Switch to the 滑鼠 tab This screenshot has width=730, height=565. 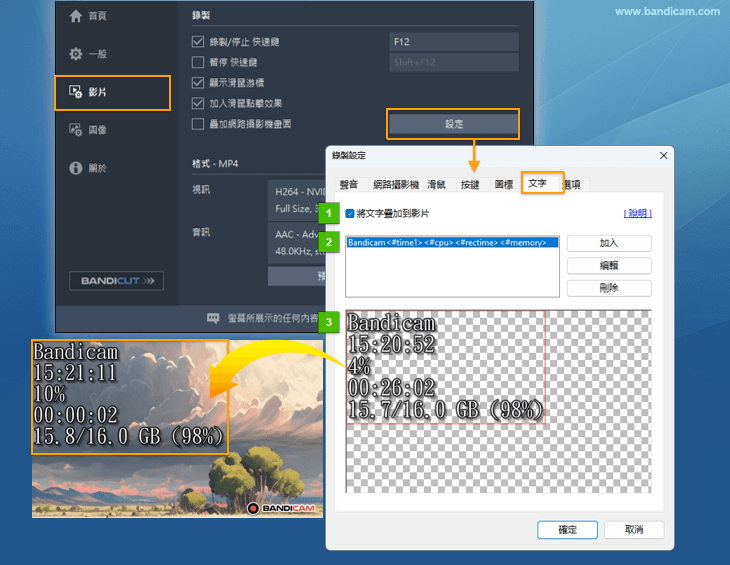[437, 185]
